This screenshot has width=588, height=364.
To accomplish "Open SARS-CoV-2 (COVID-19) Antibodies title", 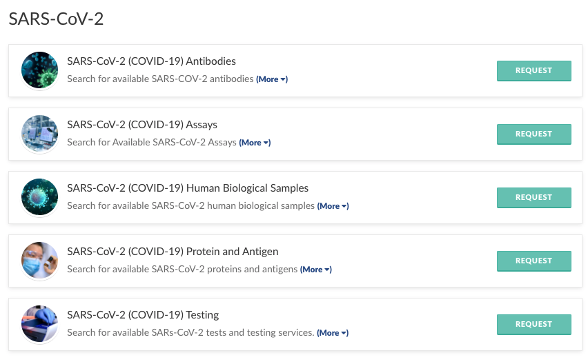I will [151, 61].
